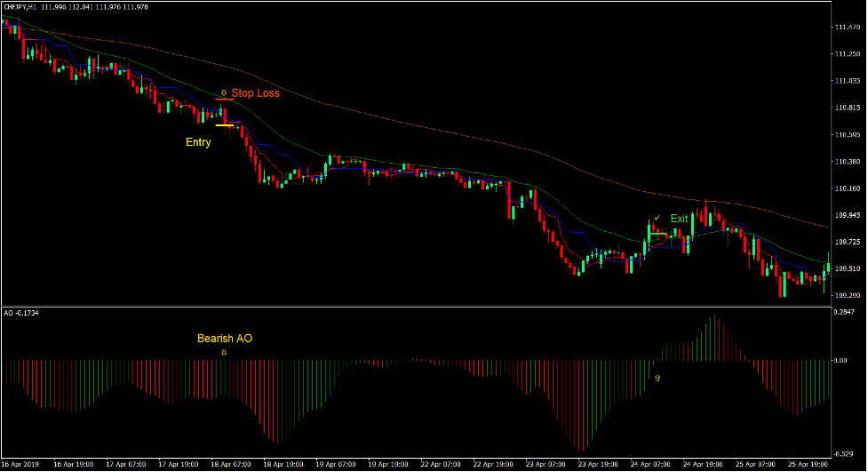Image resolution: width=868 pixels, height=472 pixels.
Task: Click the 110.595 price axis value
Action: [x=848, y=134]
